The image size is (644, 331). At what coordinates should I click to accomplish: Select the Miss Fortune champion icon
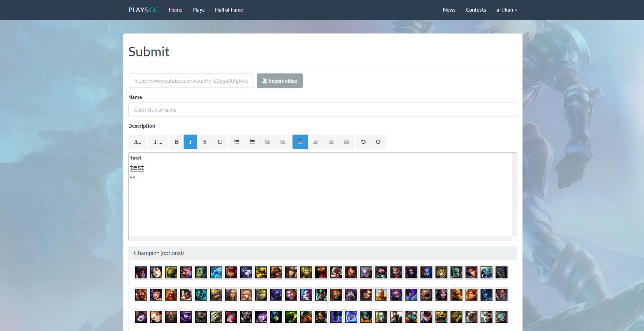click(x=231, y=317)
